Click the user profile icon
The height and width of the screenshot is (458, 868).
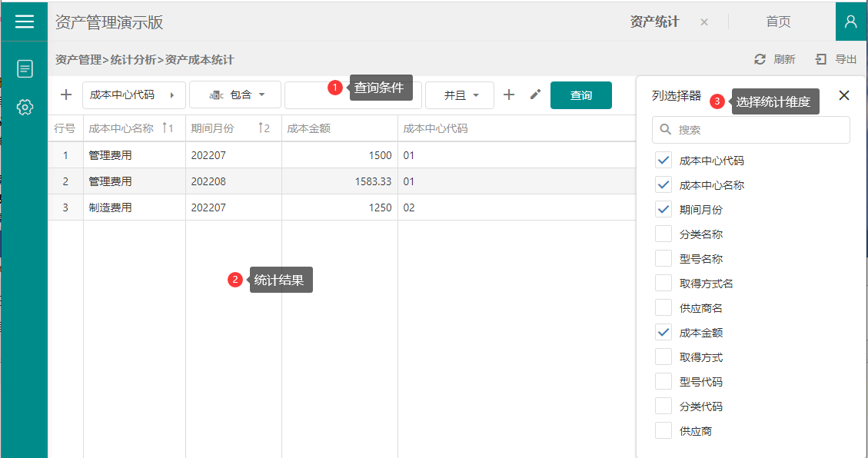coord(851,22)
